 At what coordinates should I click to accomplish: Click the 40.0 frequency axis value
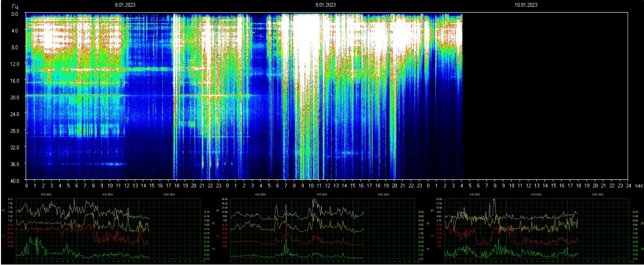(14, 180)
